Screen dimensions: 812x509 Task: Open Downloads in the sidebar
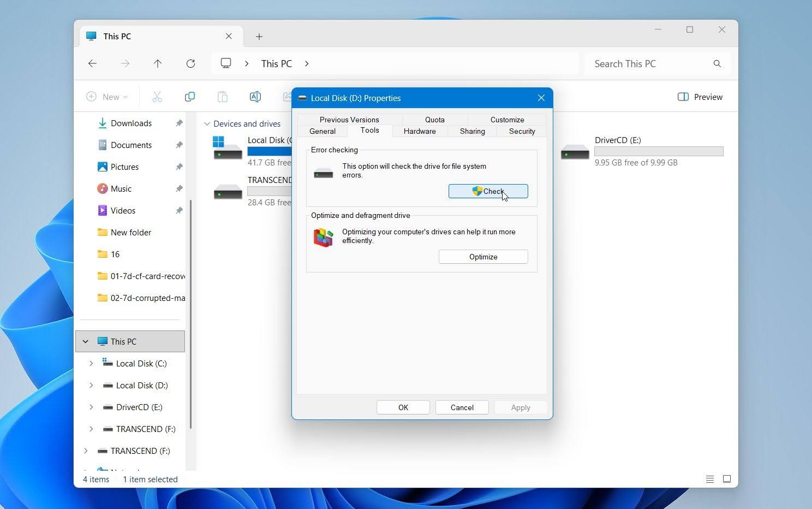(131, 123)
